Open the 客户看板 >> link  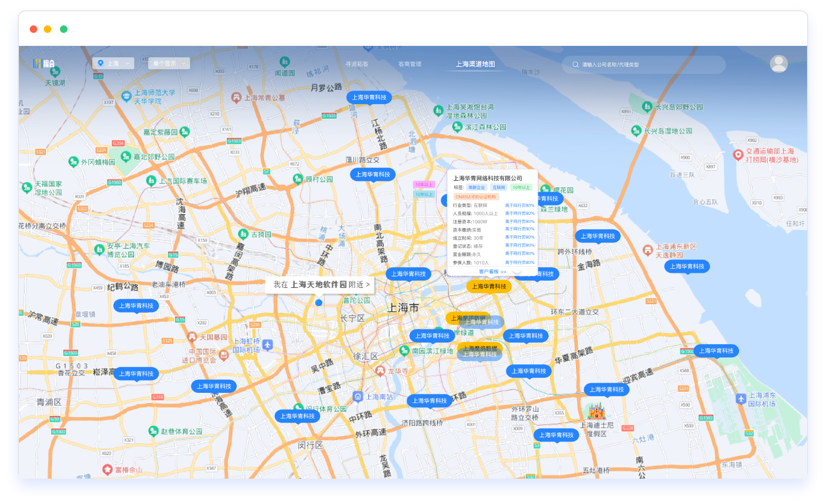[x=492, y=271]
